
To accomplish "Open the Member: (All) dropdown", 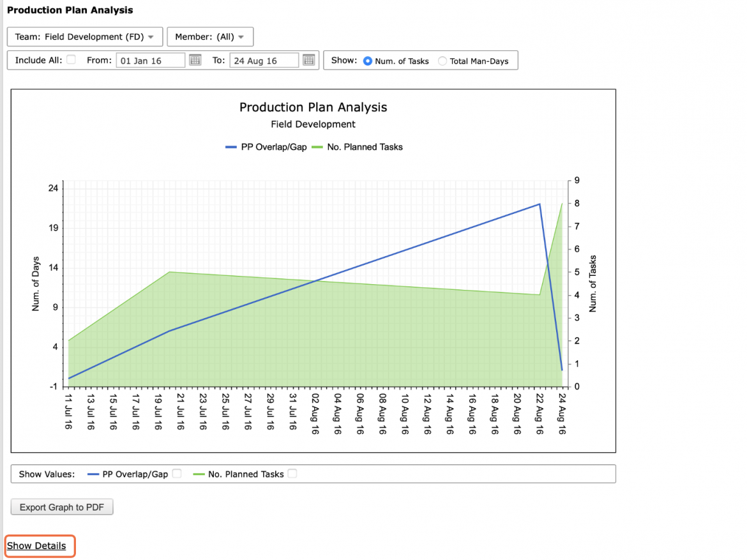I will [x=210, y=36].
